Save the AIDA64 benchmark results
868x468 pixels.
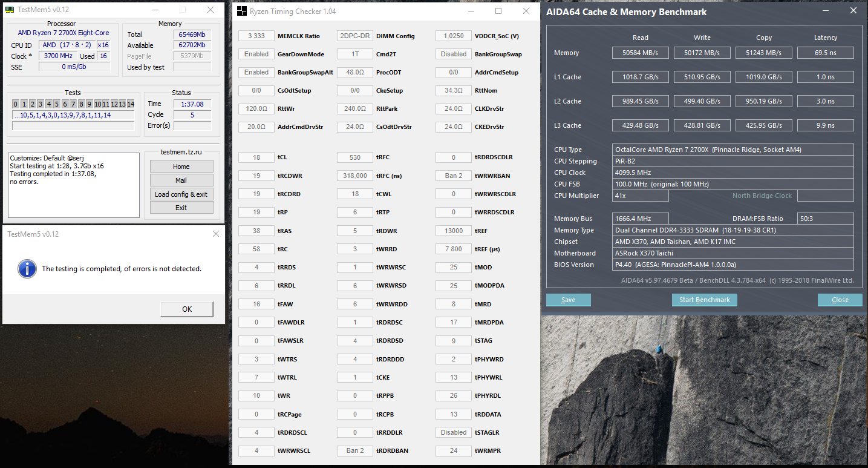(x=568, y=300)
